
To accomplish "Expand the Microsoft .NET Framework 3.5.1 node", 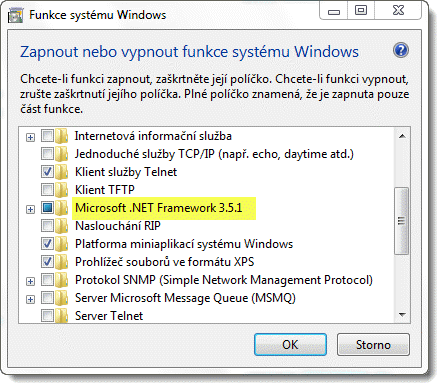I will point(30,209).
